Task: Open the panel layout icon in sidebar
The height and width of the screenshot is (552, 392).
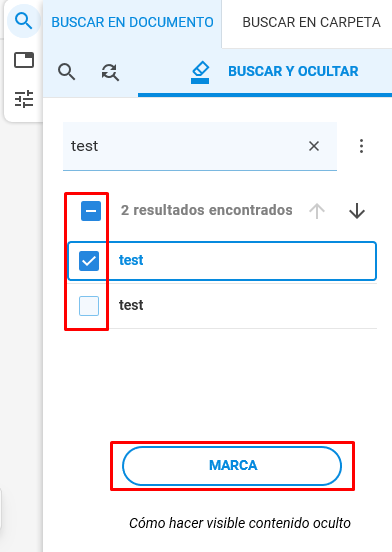Action: tap(24, 60)
